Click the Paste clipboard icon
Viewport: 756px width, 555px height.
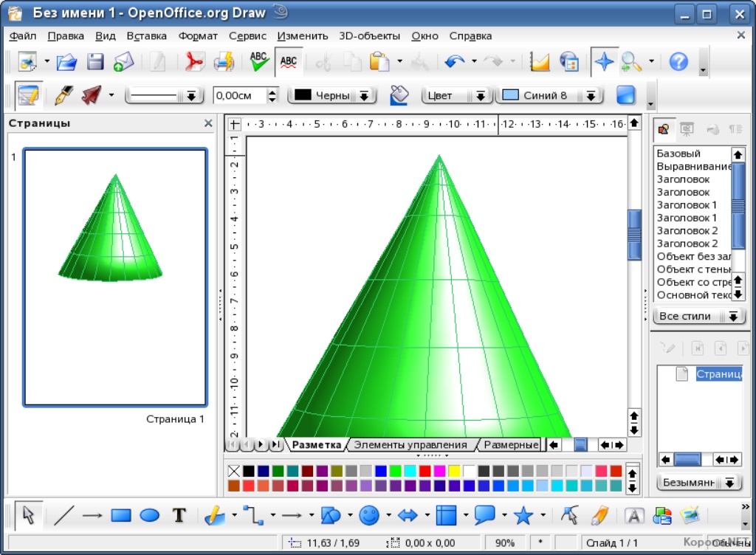coord(379,62)
